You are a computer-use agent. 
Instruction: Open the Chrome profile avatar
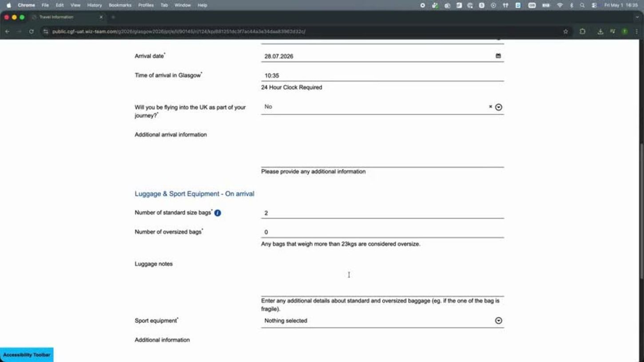pos(624,31)
